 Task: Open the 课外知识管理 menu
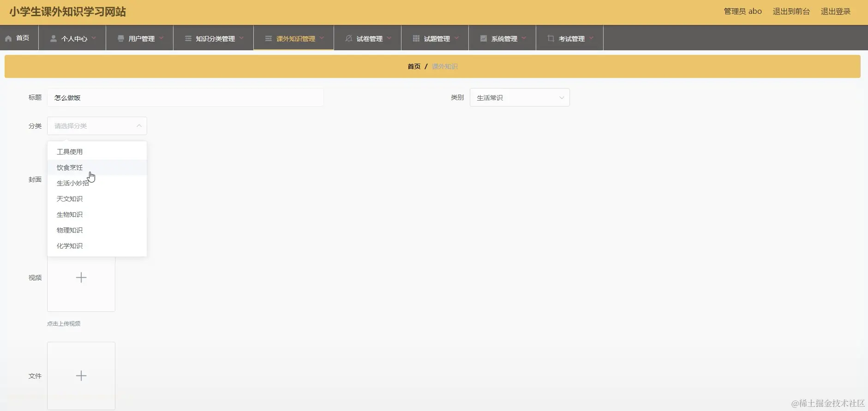[x=294, y=38]
